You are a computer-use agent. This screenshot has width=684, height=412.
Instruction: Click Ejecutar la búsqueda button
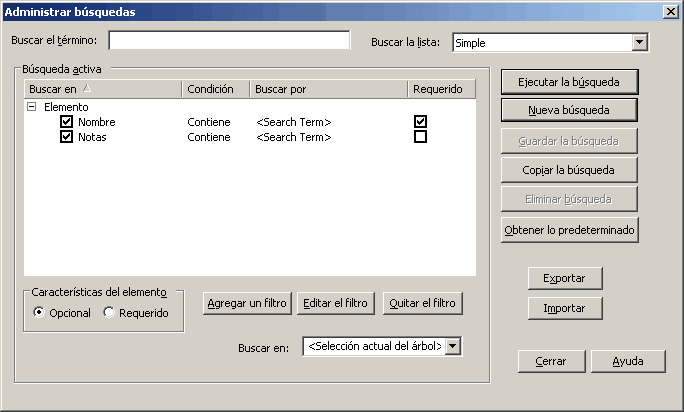tap(569, 82)
